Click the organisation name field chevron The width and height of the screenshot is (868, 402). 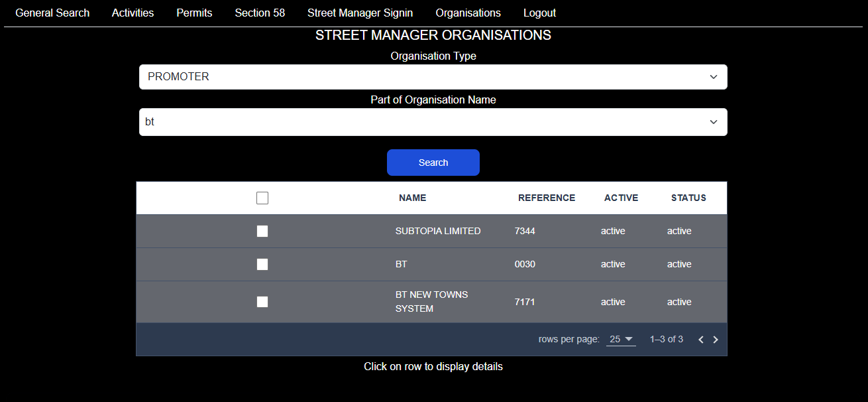click(x=714, y=121)
